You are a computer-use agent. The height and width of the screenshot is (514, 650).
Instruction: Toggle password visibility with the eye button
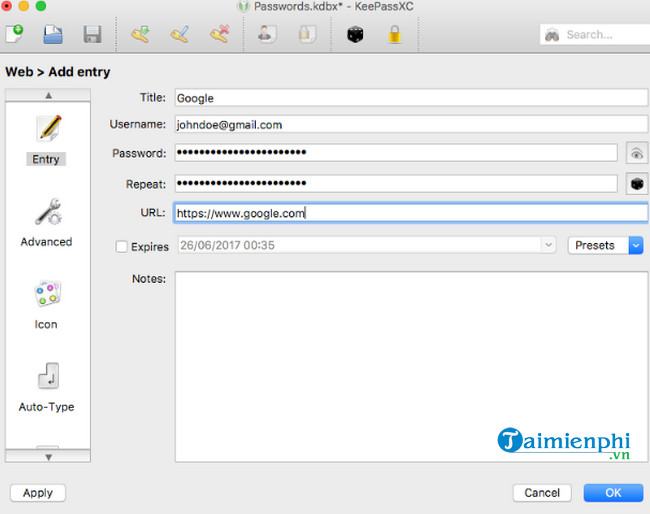click(x=636, y=153)
